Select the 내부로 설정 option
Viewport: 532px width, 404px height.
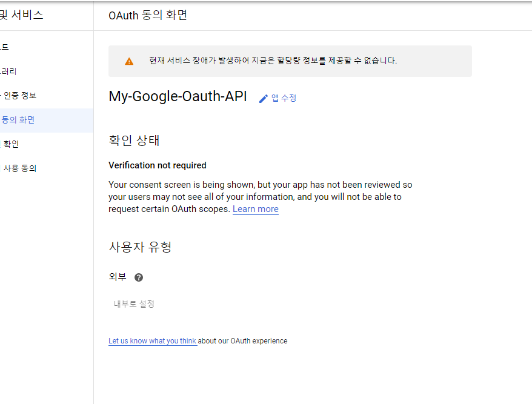[x=134, y=303]
